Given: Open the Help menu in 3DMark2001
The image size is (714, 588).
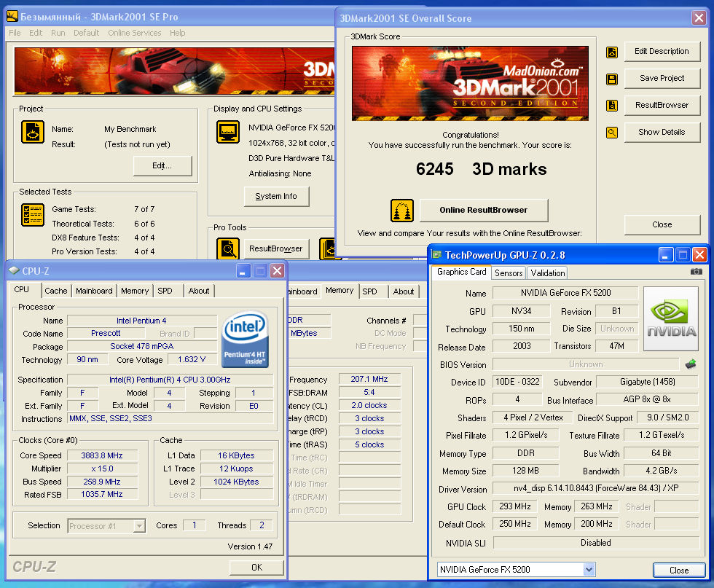Looking at the screenshot, I should click(x=177, y=33).
